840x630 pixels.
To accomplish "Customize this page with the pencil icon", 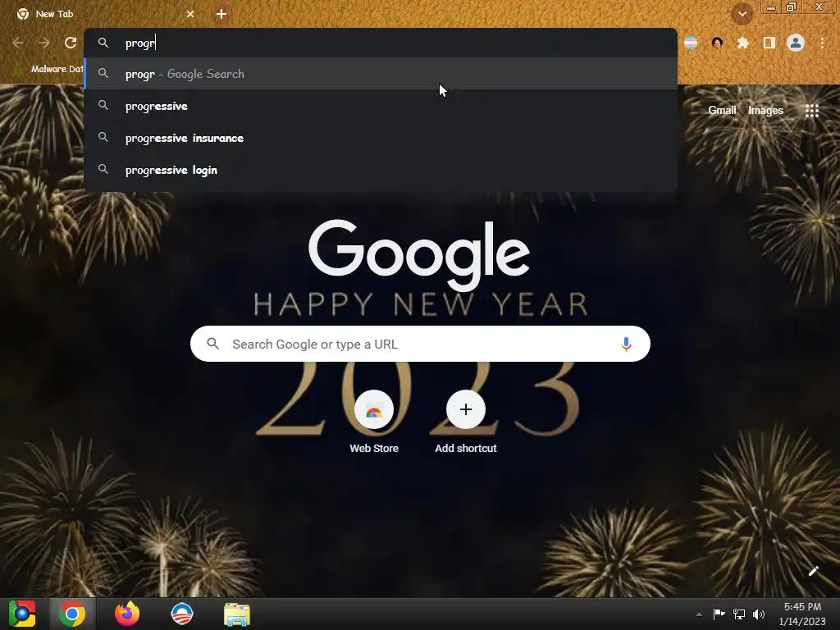I will [x=813, y=571].
